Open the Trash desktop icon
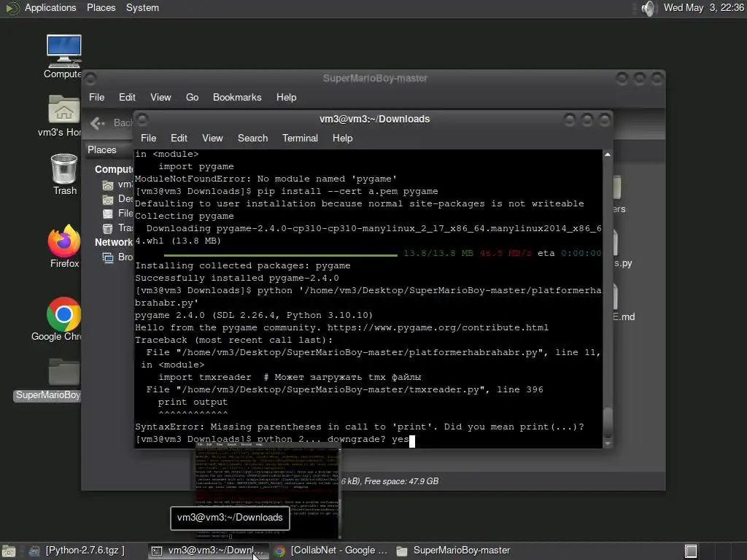The width and height of the screenshot is (747, 560). point(64,174)
